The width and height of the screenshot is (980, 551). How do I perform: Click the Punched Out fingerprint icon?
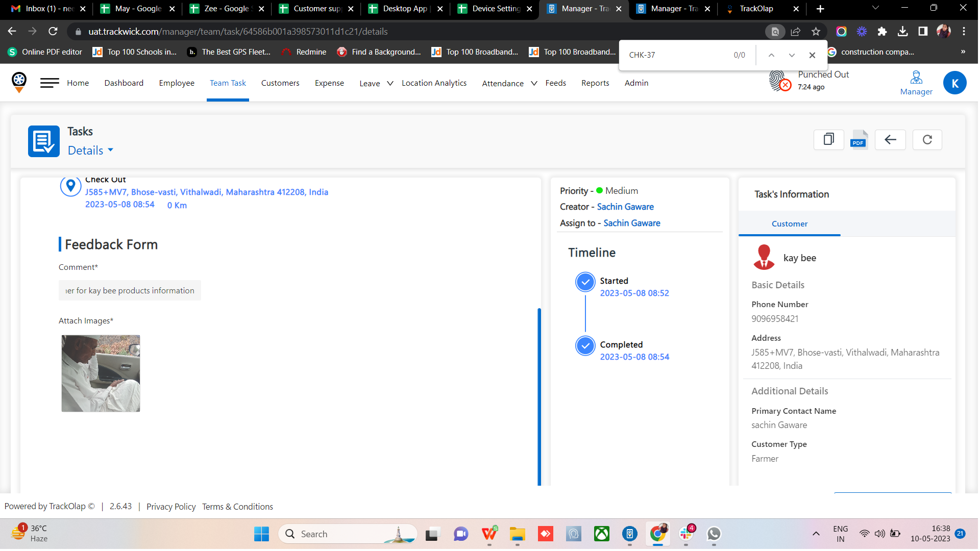pos(778,82)
